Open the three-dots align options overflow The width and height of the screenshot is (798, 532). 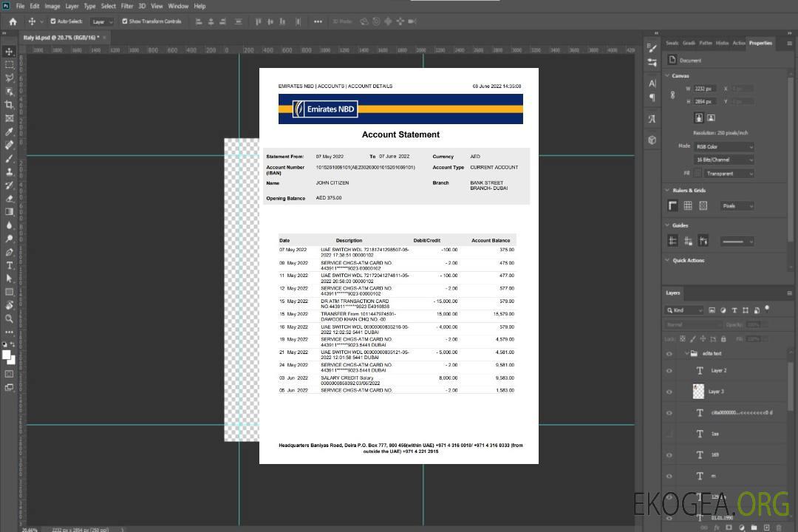click(318, 21)
